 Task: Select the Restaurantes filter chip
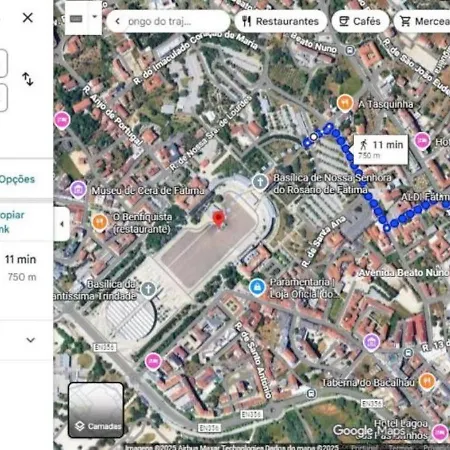coord(281,21)
